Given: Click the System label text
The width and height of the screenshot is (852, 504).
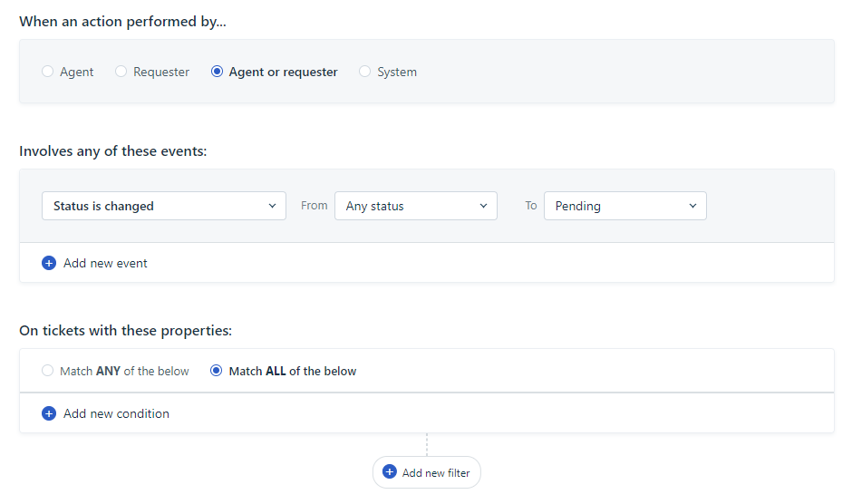Looking at the screenshot, I should [x=397, y=72].
